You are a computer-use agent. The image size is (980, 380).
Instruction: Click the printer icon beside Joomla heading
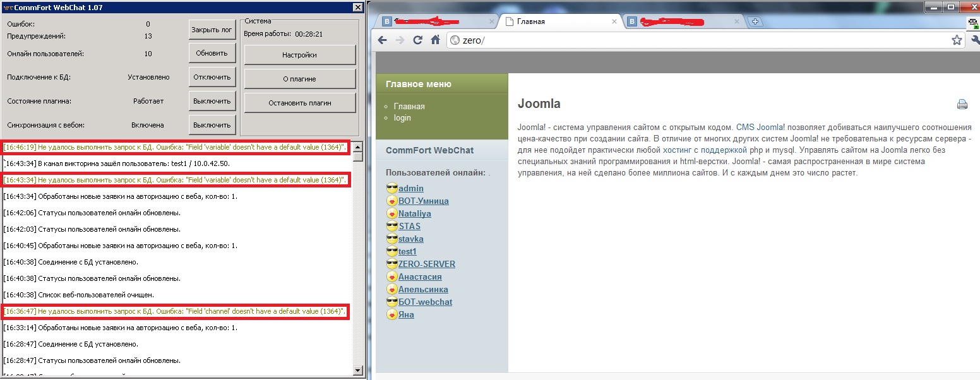pos(962,105)
